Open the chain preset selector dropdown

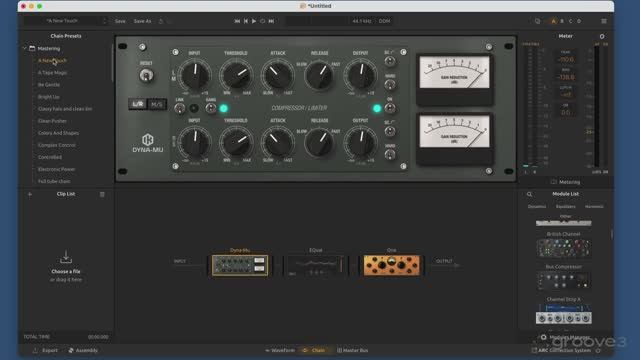click(66, 21)
